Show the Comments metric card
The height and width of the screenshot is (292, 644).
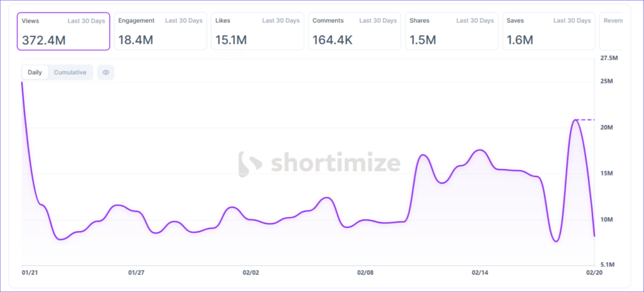pyautogui.click(x=354, y=31)
